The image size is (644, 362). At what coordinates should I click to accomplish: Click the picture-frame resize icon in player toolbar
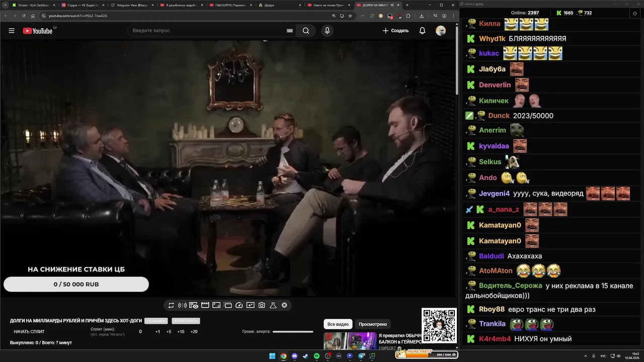click(x=216, y=305)
